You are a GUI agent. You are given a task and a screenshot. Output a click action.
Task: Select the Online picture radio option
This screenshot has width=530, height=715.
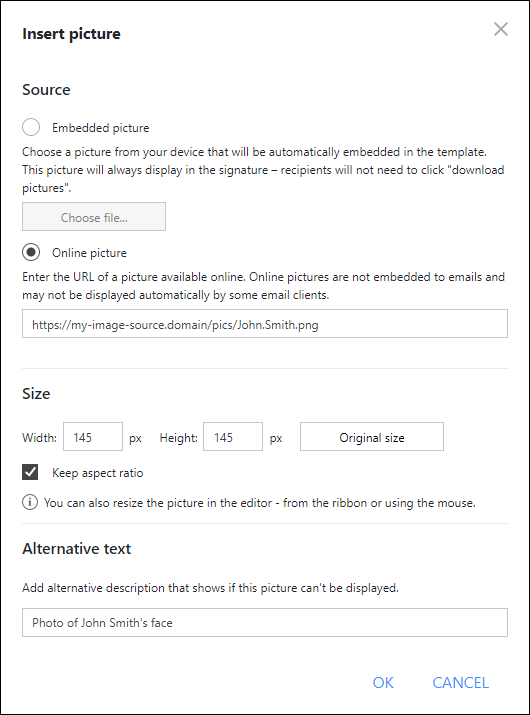point(31,252)
